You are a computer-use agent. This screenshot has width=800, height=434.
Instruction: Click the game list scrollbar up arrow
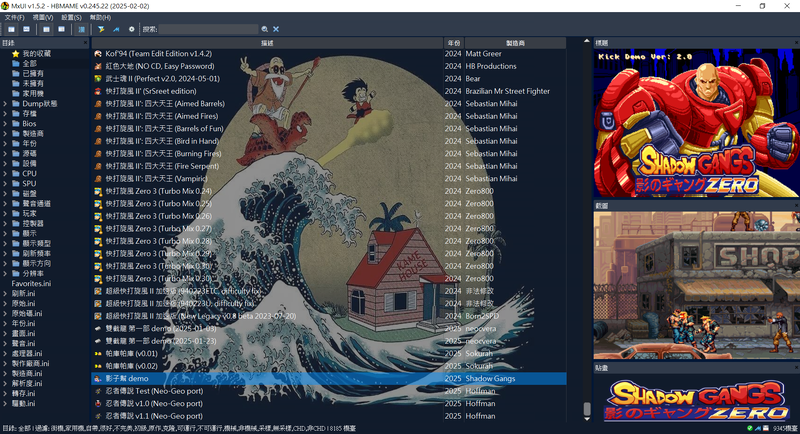[x=587, y=41]
